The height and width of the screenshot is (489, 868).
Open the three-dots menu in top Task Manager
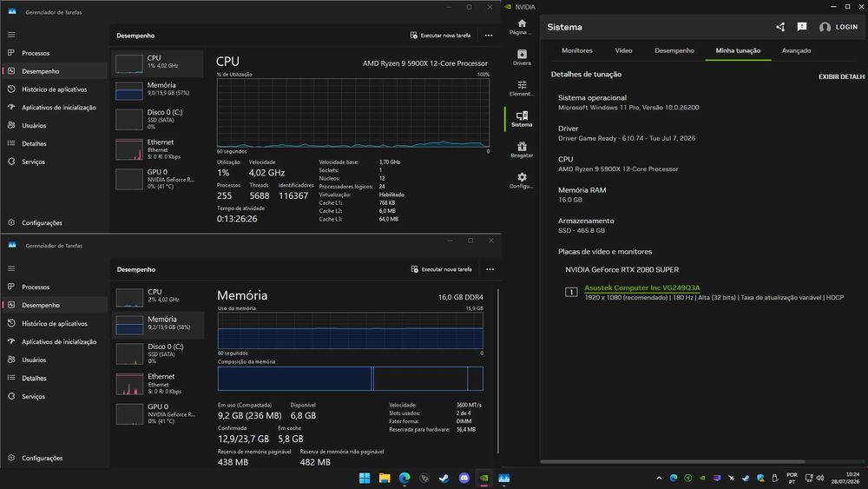click(x=488, y=36)
